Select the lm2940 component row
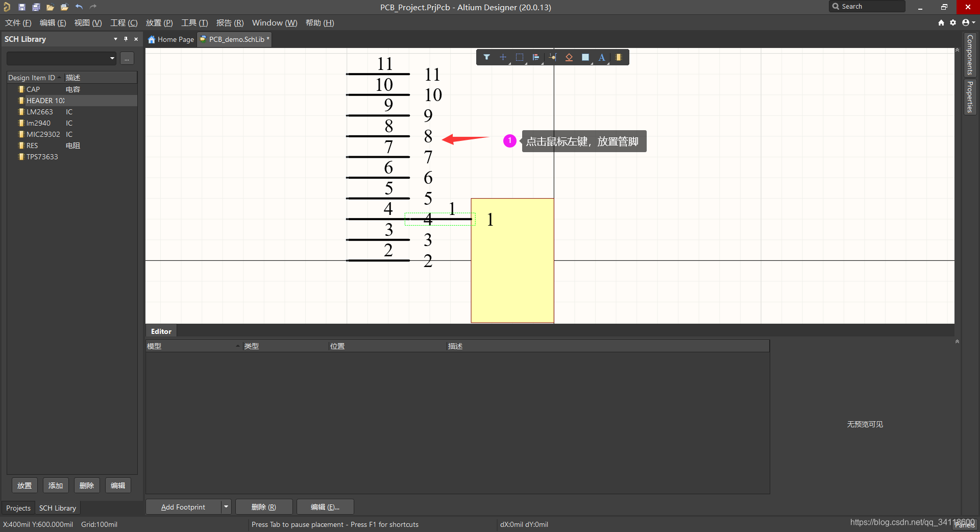 (72, 123)
